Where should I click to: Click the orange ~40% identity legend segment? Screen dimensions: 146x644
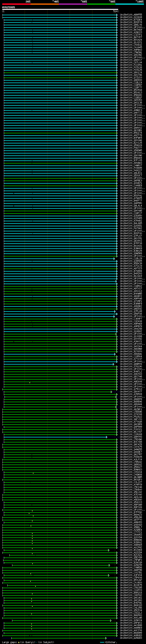45,4
